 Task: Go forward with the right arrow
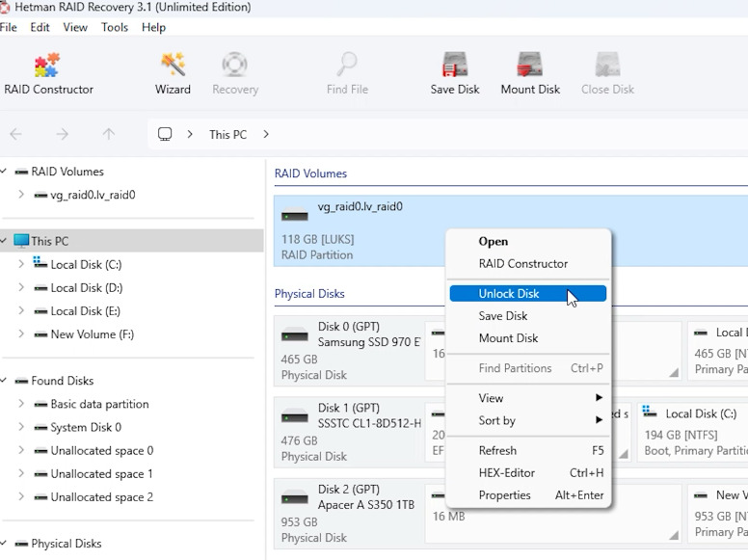click(62, 135)
